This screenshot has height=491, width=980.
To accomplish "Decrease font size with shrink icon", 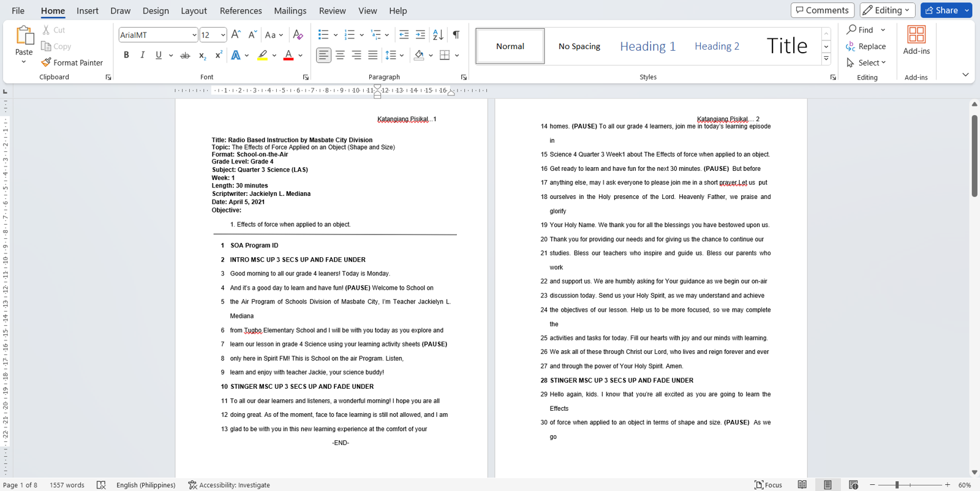I will [x=252, y=35].
